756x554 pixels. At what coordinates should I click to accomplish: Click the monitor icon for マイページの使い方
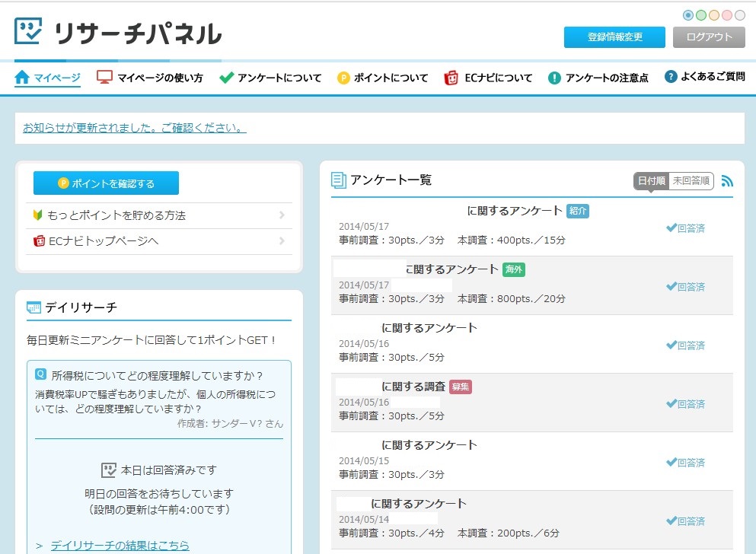[104, 78]
